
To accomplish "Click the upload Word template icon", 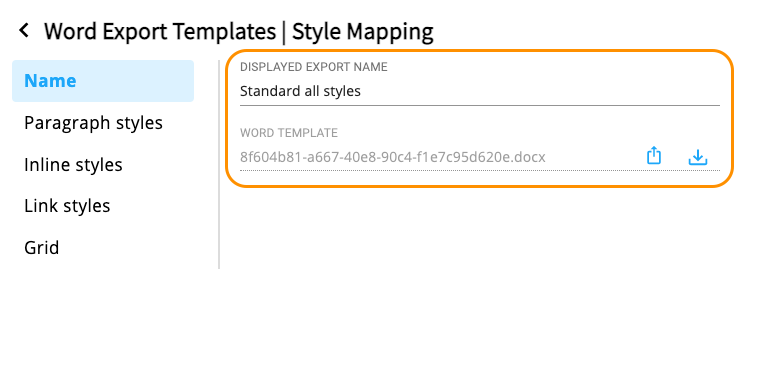I will coord(654,156).
